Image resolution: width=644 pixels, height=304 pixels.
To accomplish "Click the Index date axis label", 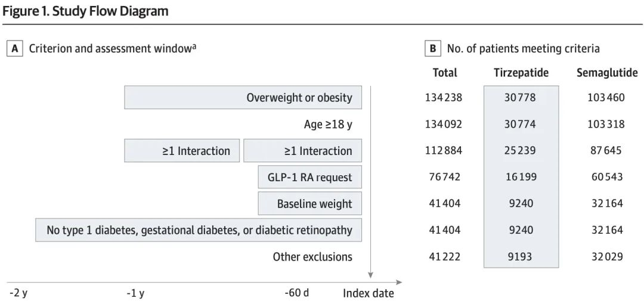I will (x=368, y=293).
